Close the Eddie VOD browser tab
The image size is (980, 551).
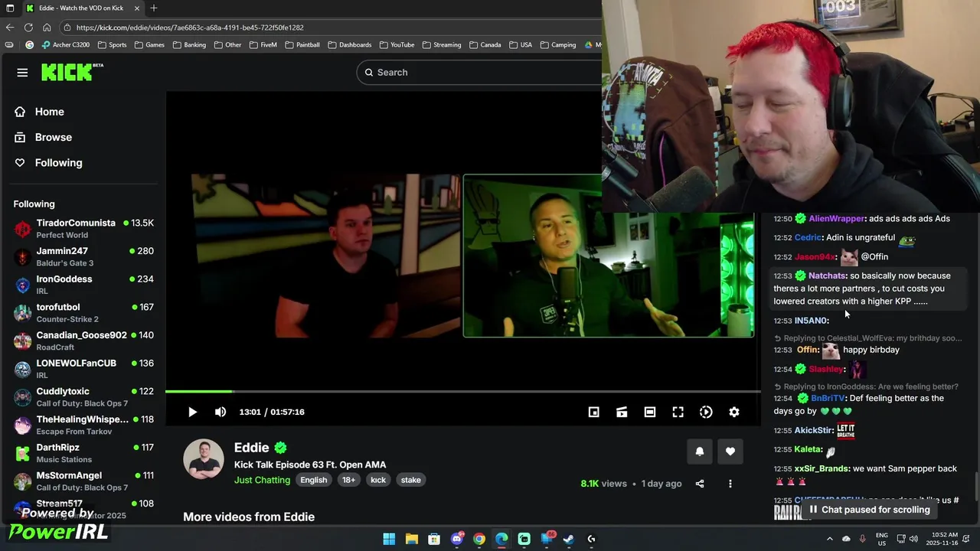pyautogui.click(x=137, y=8)
